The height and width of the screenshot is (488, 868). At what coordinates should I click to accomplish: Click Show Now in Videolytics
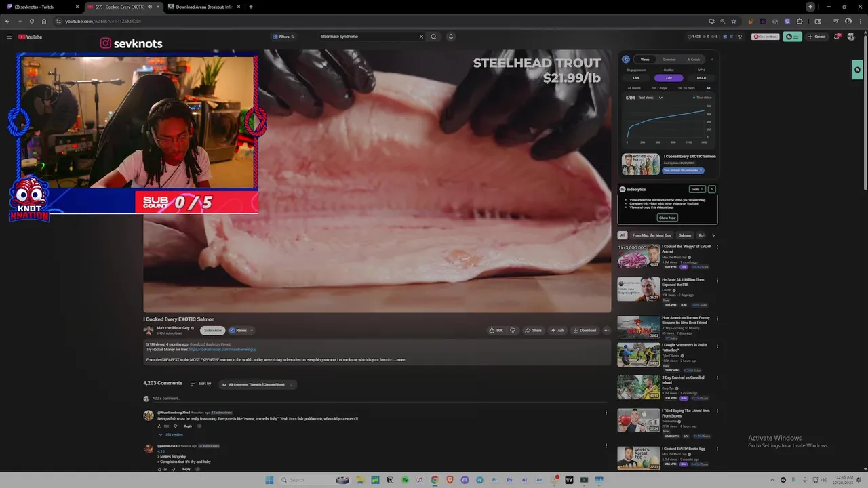pos(667,218)
